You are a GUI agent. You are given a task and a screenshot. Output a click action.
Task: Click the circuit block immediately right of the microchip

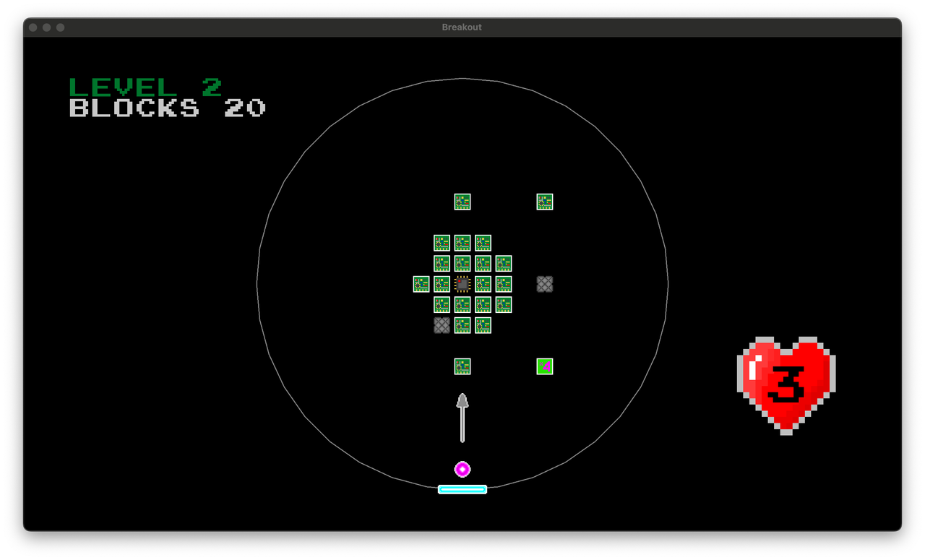coord(483,284)
